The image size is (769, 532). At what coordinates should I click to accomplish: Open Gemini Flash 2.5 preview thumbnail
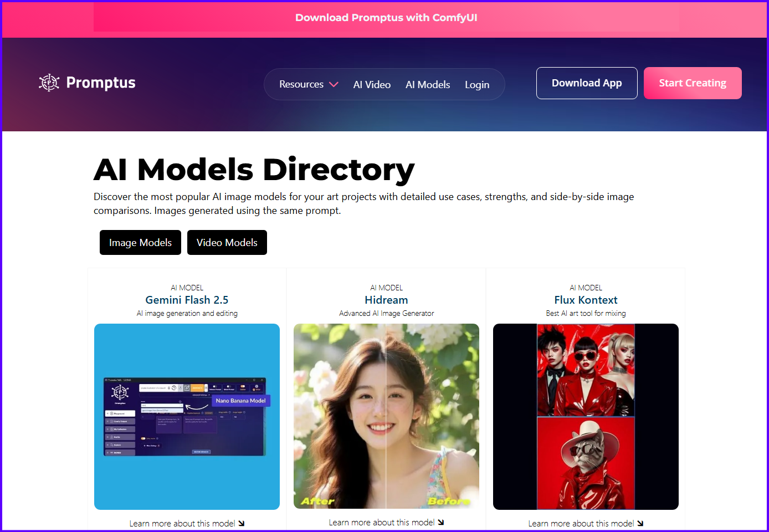(187, 417)
